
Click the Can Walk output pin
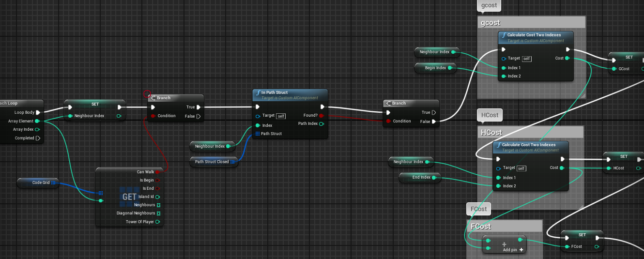tap(157, 172)
